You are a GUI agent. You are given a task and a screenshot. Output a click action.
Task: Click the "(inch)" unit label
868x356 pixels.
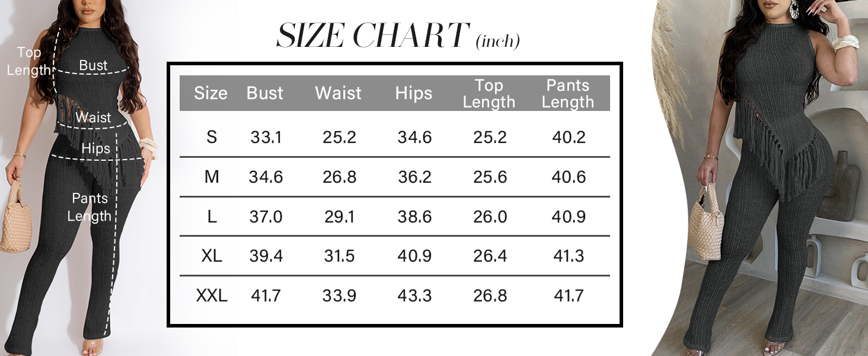pos(498,41)
